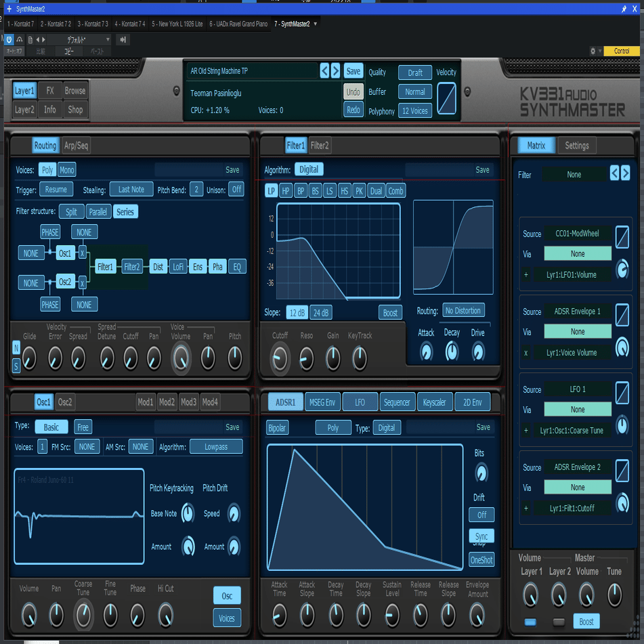Click the automation curve icon in host toolbar

point(20,39)
